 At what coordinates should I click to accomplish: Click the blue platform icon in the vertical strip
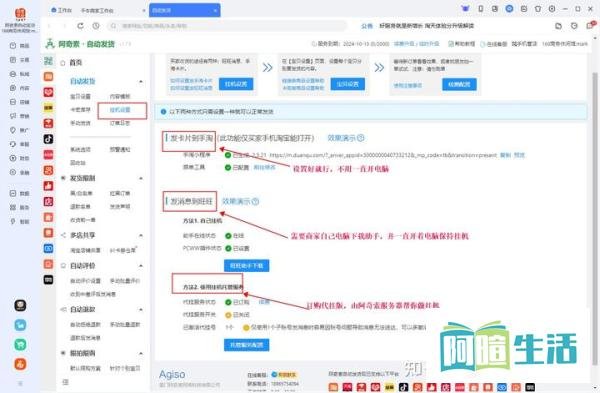coord(48,248)
